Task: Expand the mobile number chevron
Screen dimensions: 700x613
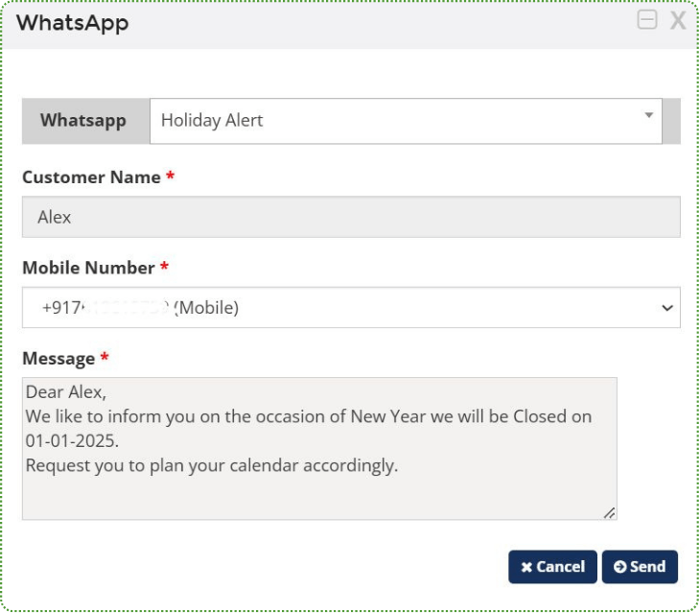Action: (667, 308)
